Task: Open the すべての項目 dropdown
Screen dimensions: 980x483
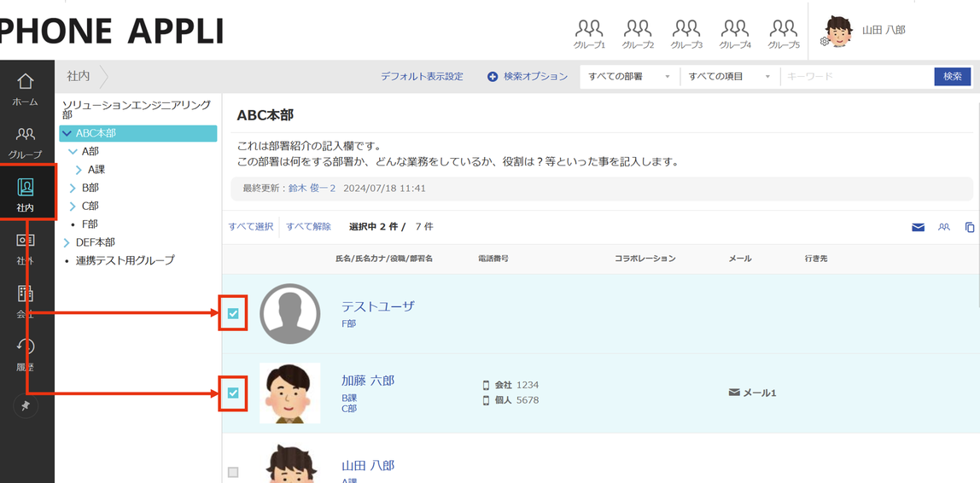Action: click(x=730, y=76)
